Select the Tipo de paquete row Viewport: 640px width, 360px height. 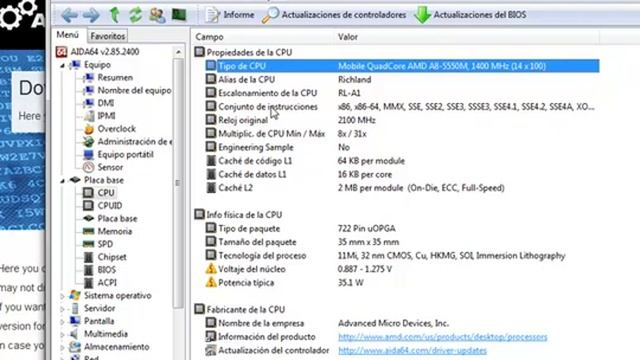(x=402, y=228)
